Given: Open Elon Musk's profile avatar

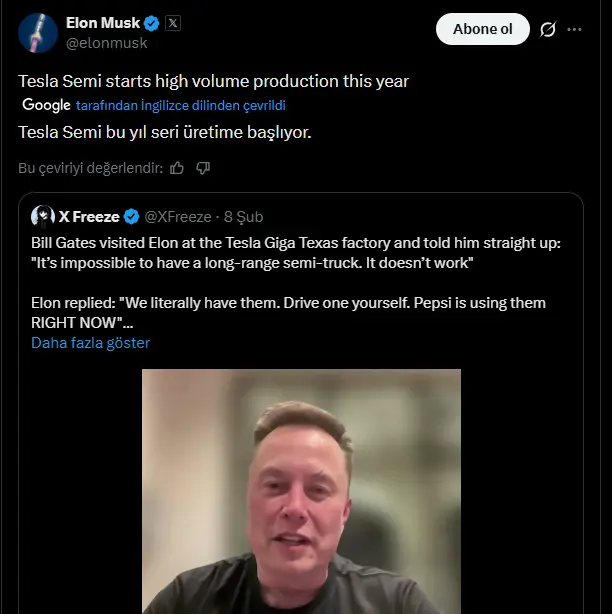Looking at the screenshot, I should (36, 33).
